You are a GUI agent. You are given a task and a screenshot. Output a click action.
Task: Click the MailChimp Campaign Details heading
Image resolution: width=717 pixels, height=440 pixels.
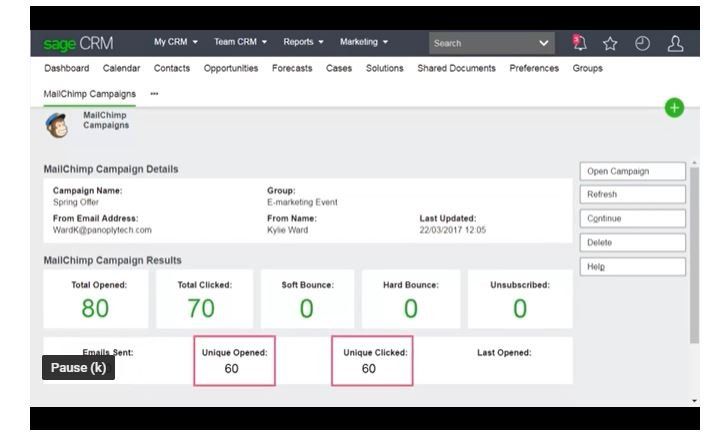(111, 169)
